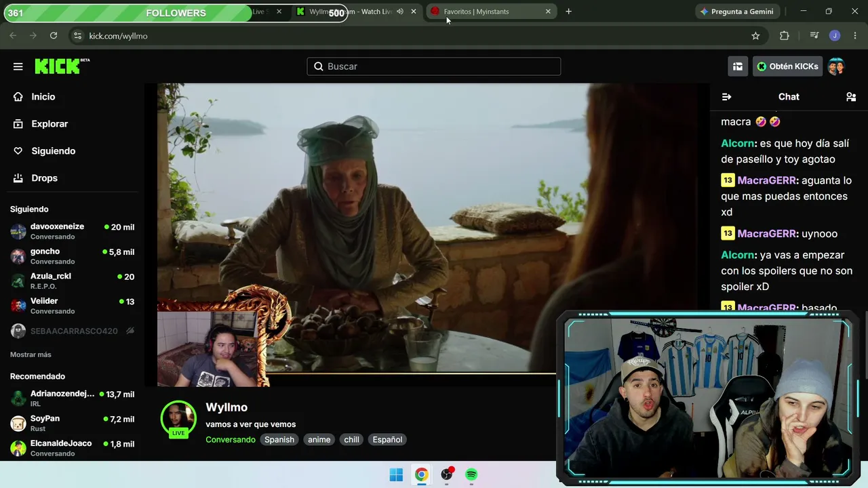Click the magnifier icon in Buscar field

click(319, 66)
